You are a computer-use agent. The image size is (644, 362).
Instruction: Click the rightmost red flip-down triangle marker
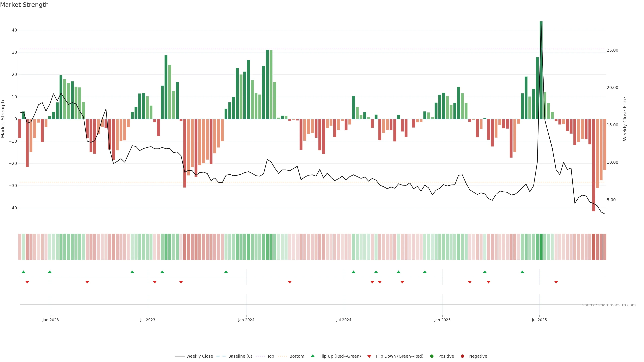point(556,282)
